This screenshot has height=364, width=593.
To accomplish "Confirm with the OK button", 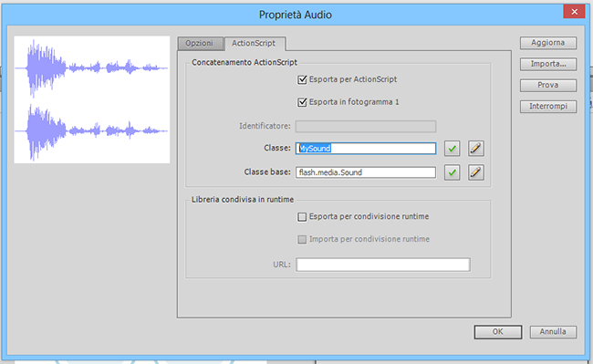I will pyautogui.click(x=498, y=332).
